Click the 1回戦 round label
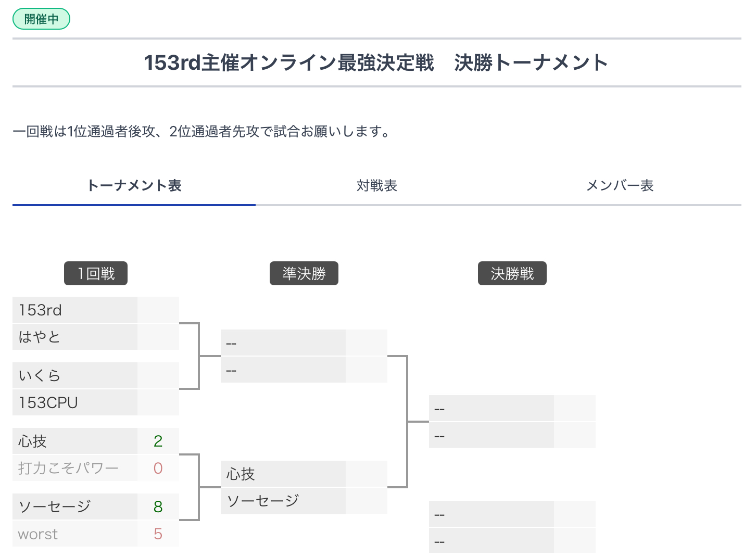The height and width of the screenshot is (557, 756). [x=96, y=273]
